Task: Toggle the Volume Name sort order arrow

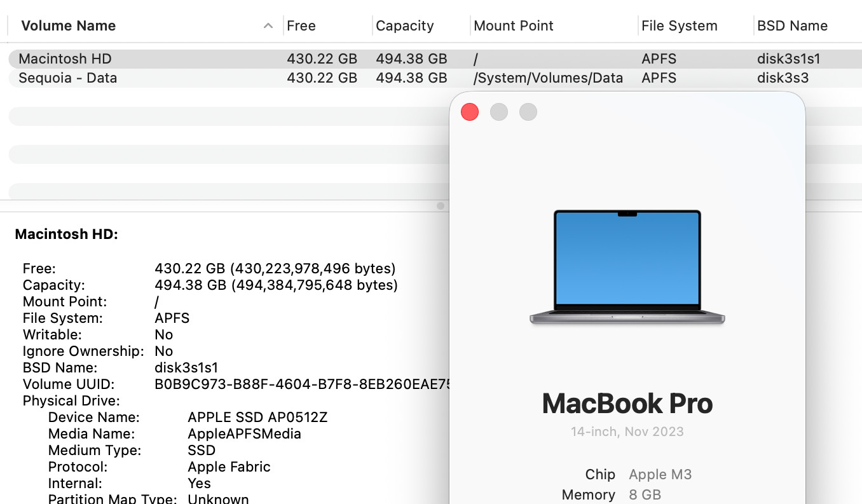Action: coord(268,26)
